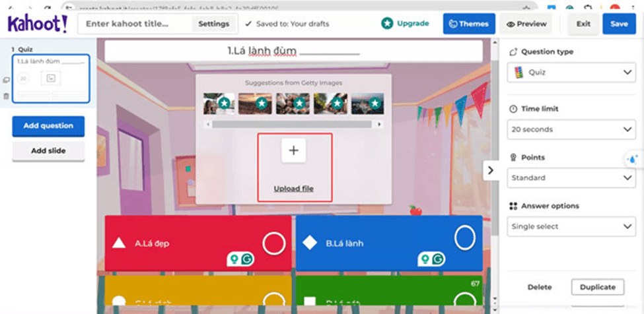Image resolution: width=644 pixels, height=314 pixels.
Task: Click the answer text 'A.Lá đẹp'
Action: tap(152, 243)
